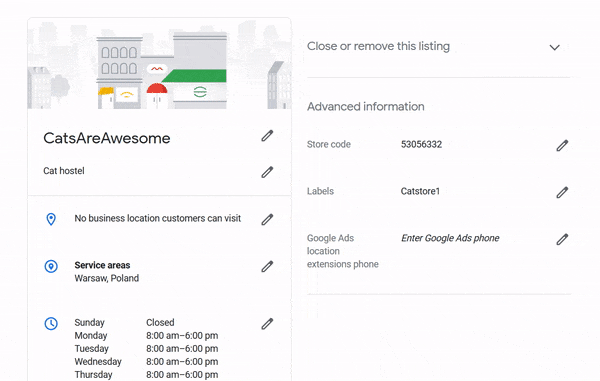Screen dimensions: 600x381
Task: Select the CatsAreAwesome title text
Action: (107, 138)
